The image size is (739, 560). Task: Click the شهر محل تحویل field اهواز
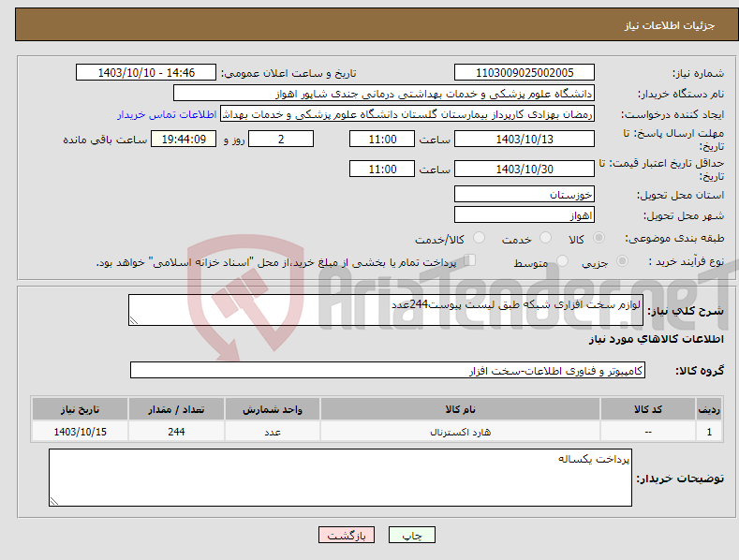pos(525,215)
